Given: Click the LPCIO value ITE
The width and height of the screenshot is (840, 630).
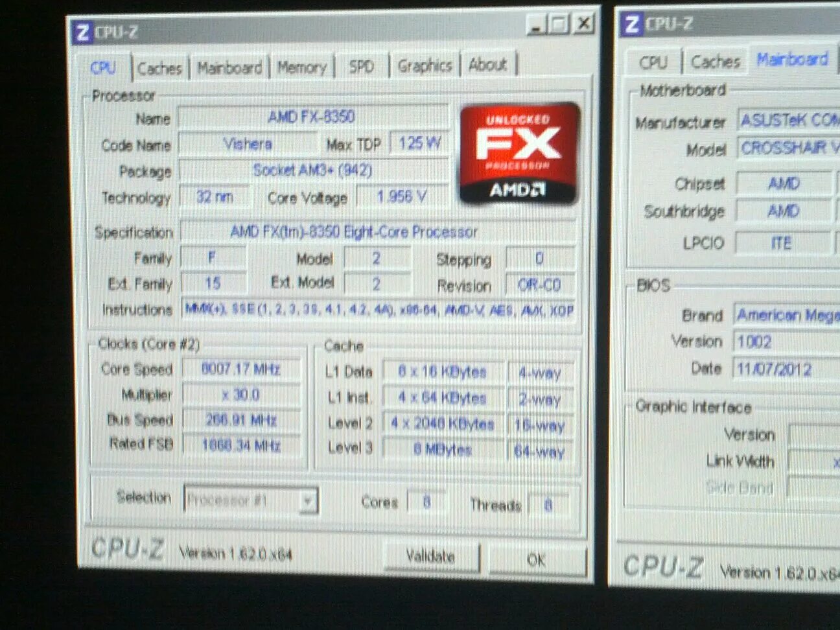Looking at the screenshot, I should point(782,244).
